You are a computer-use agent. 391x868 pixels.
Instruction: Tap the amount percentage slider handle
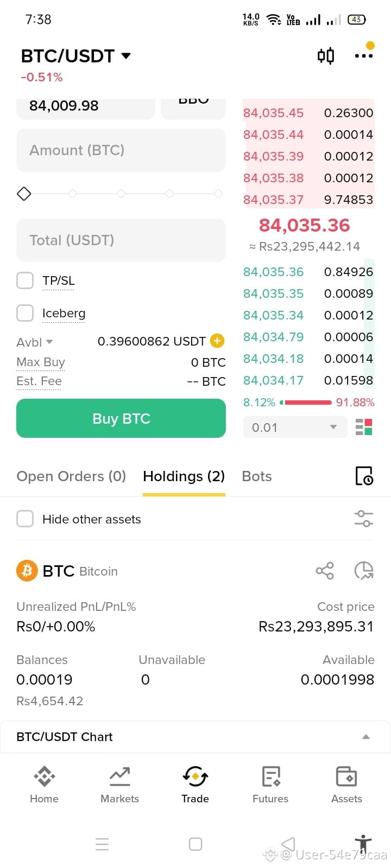click(24, 194)
